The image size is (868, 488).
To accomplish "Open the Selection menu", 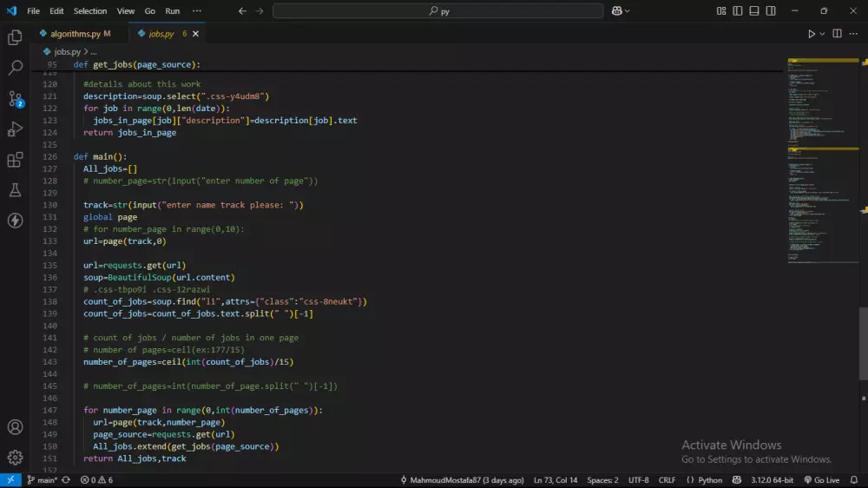I will coord(90,11).
